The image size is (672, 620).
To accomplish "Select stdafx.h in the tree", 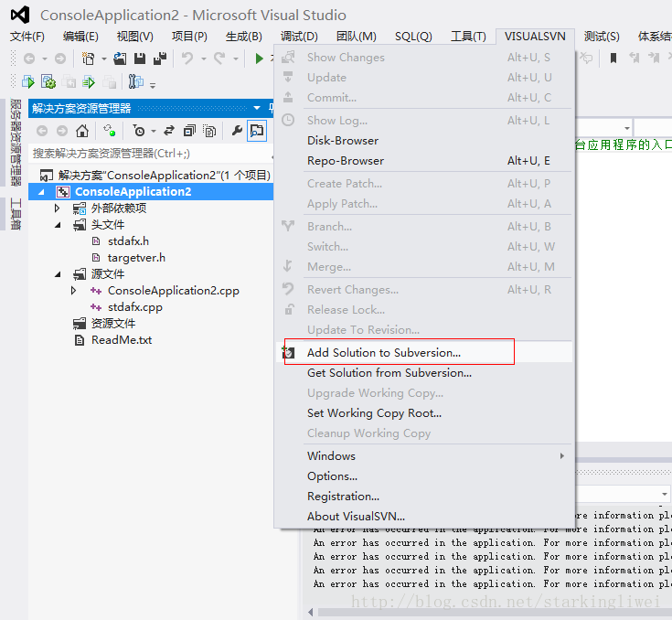I will click(128, 241).
